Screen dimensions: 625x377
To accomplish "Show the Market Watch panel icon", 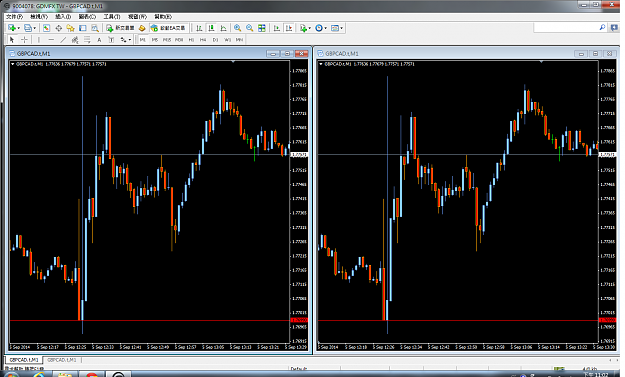I will pyautogui.click(x=46, y=28).
